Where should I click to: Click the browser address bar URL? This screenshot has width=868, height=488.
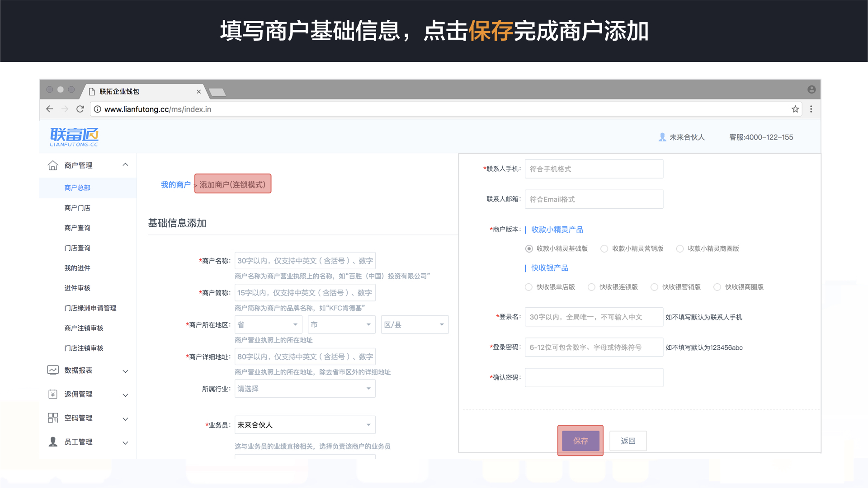158,109
